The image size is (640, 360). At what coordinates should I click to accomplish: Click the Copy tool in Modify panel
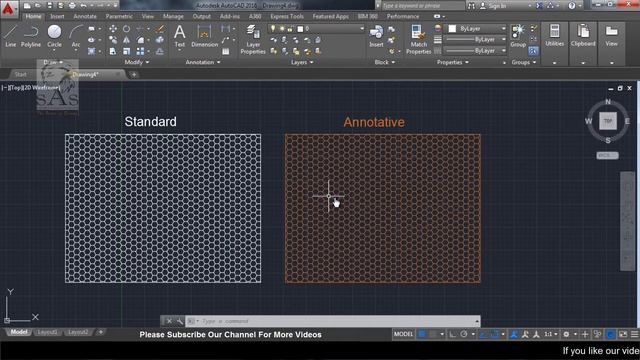pos(113,40)
